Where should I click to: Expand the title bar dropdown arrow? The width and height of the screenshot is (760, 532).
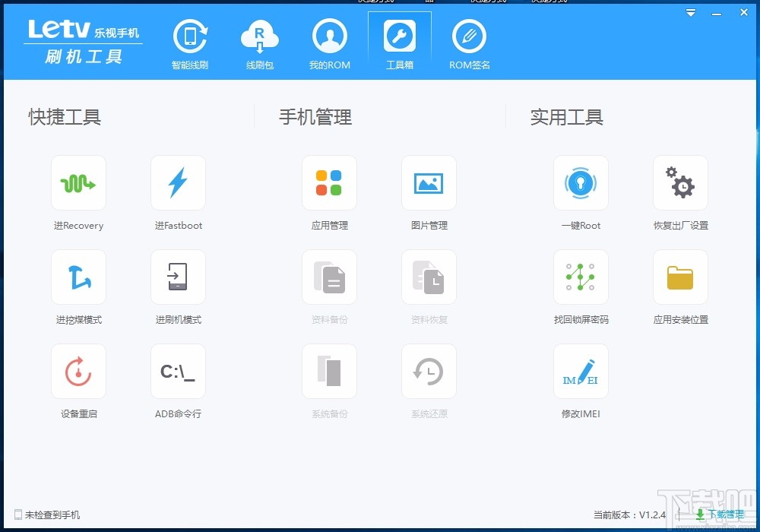click(690, 12)
